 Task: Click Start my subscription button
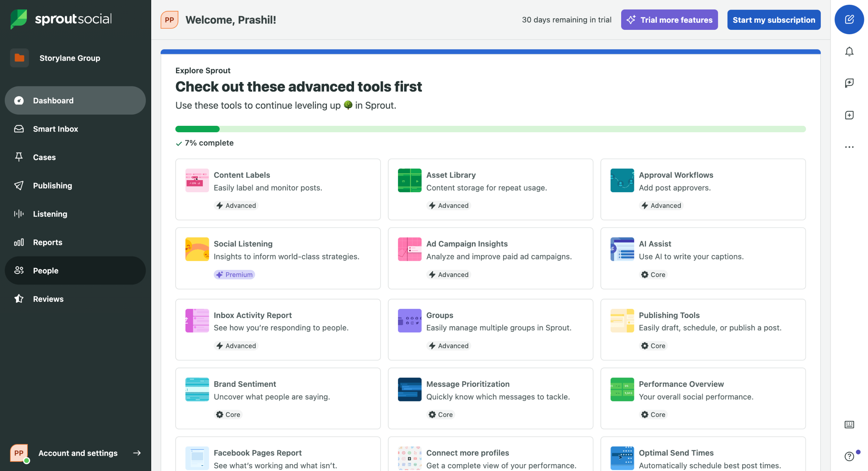[x=773, y=20]
